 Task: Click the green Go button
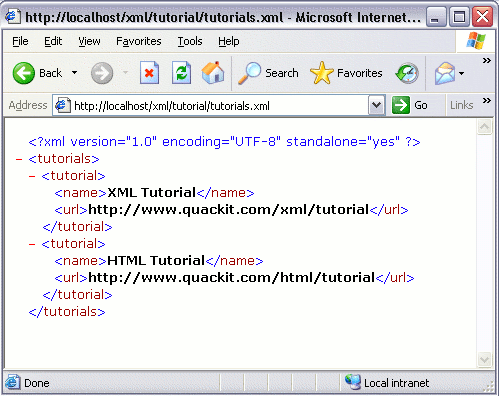[410, 105]
